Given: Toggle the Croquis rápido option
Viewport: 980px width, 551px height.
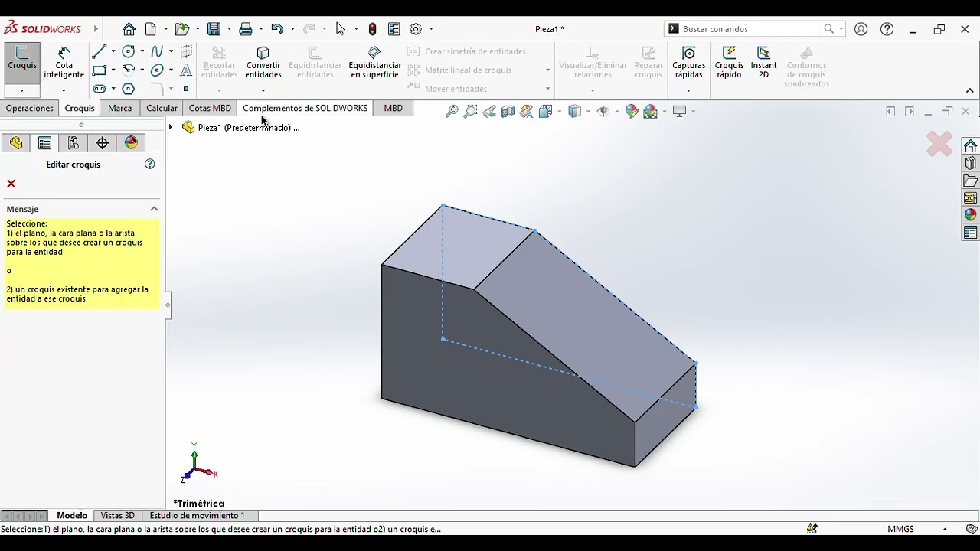Looking at the screenshot, I should coord(729,62).
